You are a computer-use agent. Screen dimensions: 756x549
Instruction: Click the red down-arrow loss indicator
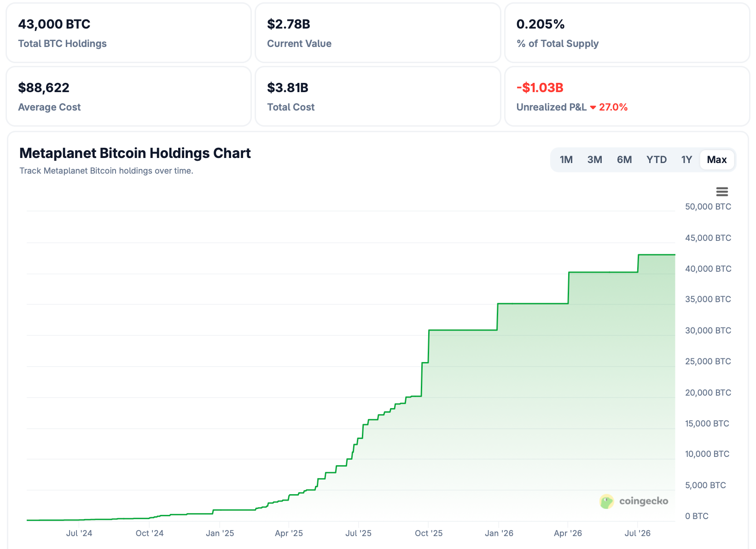pyautogui.click(x=593, y=108)
